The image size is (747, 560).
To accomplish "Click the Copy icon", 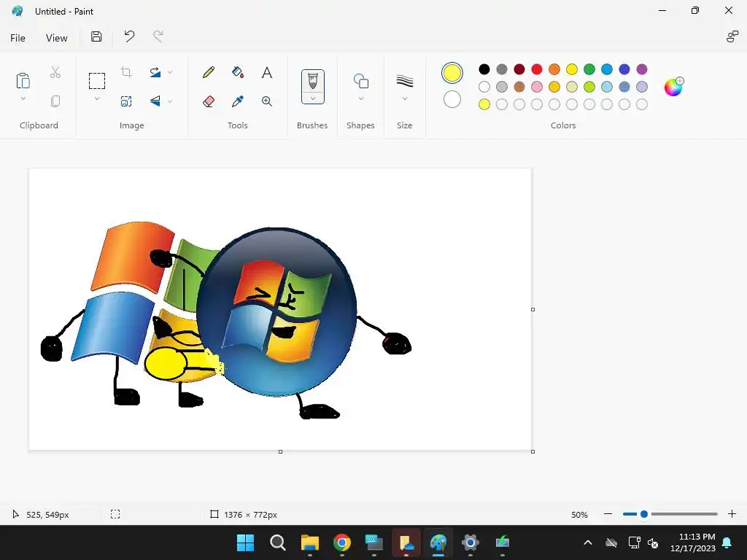I will pyautogui.click(x=55, y=101).
